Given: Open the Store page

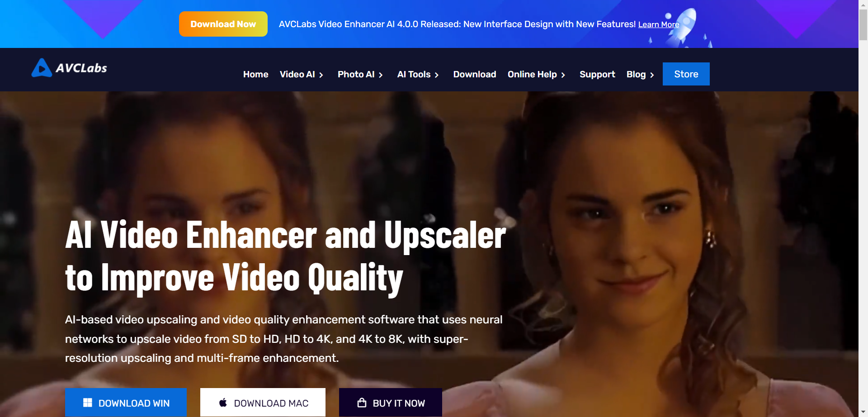Looking at the screenshot, I should click(686, 74).
